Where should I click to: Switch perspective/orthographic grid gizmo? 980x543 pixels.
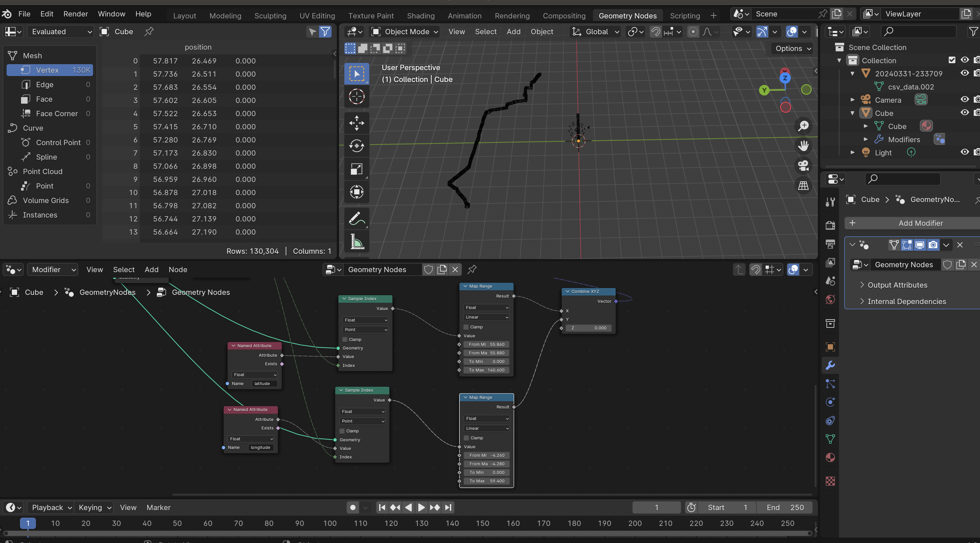(803, 186)
